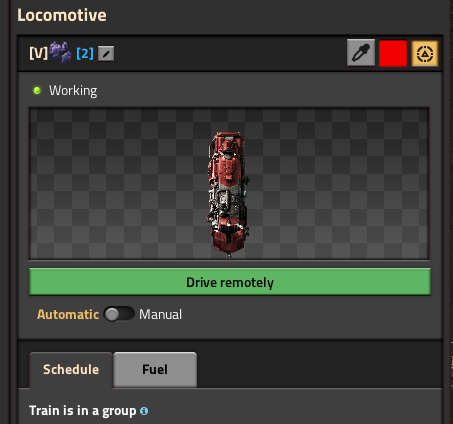Select the Automatic mode label
453x424 pixels.
pos(68,314)
